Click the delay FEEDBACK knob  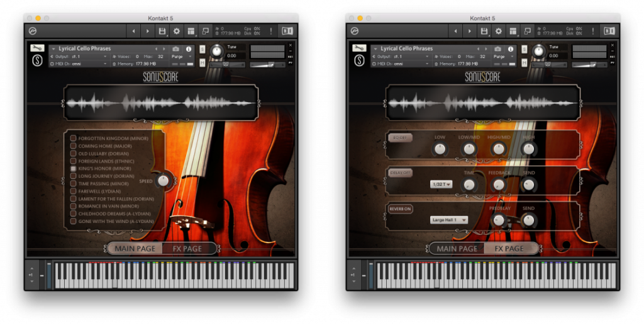coord(499,185)
